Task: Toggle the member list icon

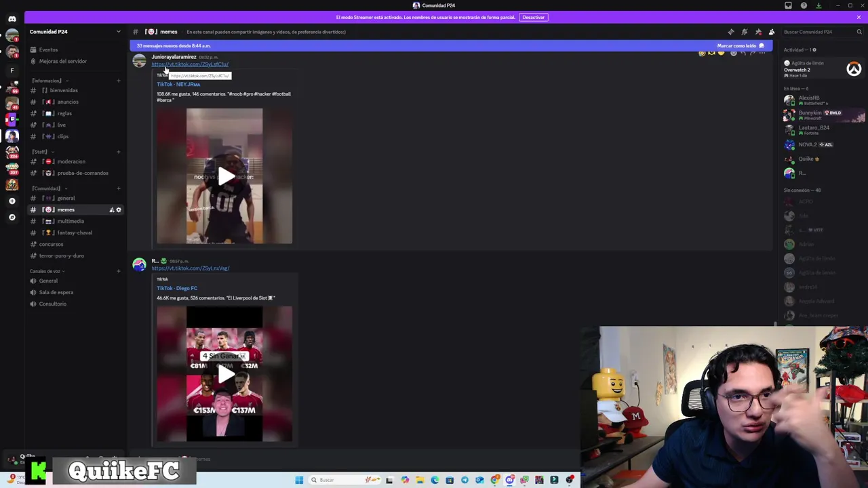Action: [772, 32]
